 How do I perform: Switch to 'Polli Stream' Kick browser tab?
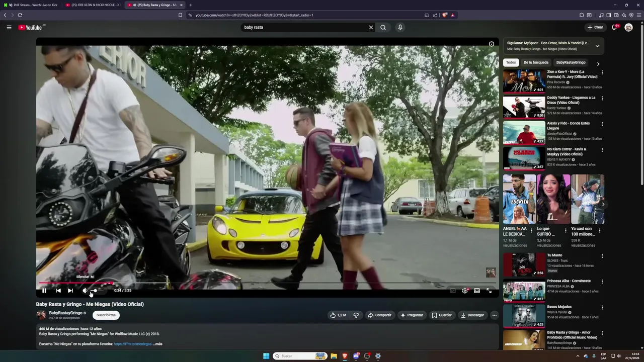pyautogui.click(x=31, y=5)
